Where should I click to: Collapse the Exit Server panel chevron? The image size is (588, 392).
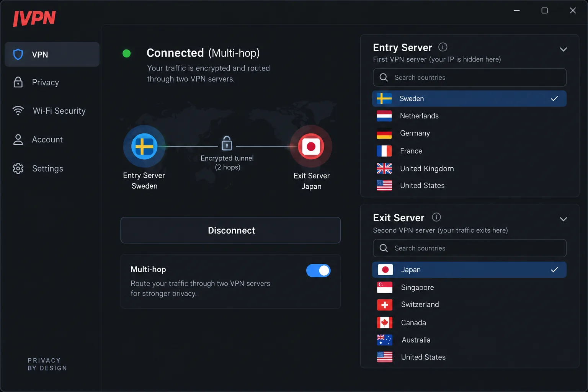click(563, 219)
